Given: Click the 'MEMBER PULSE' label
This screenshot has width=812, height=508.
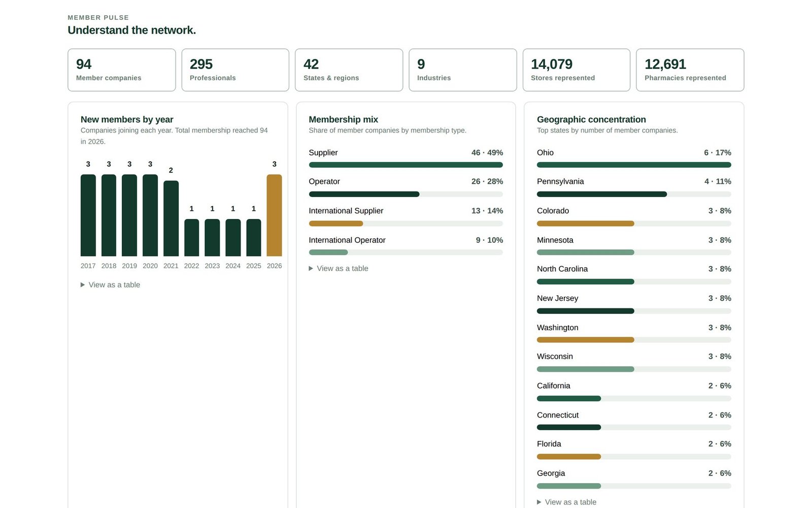Looking at the screenshot, I should coord(98,17).
